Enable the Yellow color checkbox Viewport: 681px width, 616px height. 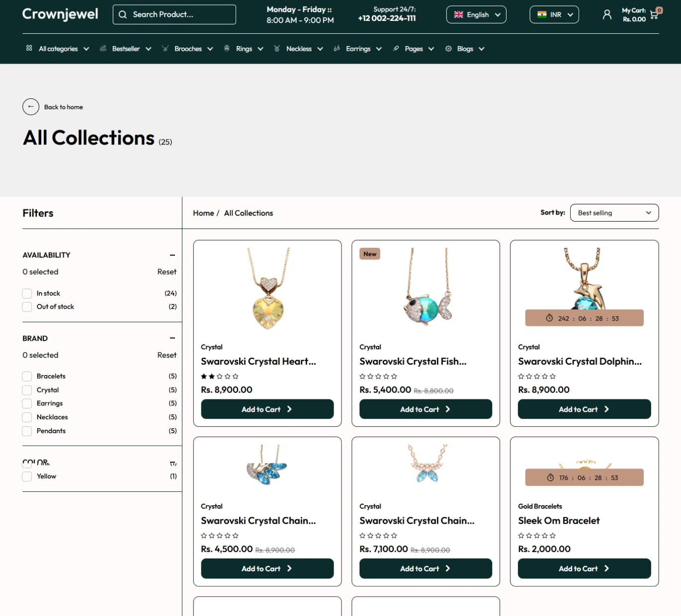27,476
